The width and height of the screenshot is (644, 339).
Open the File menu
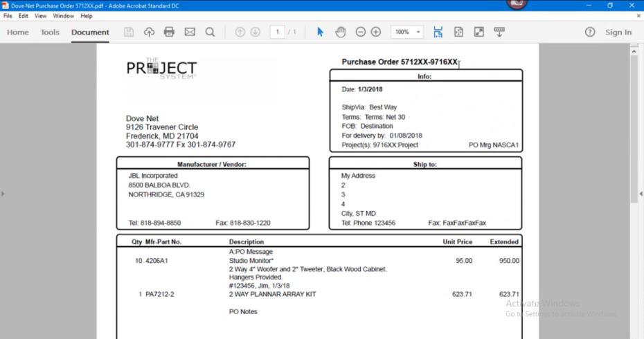8,16
